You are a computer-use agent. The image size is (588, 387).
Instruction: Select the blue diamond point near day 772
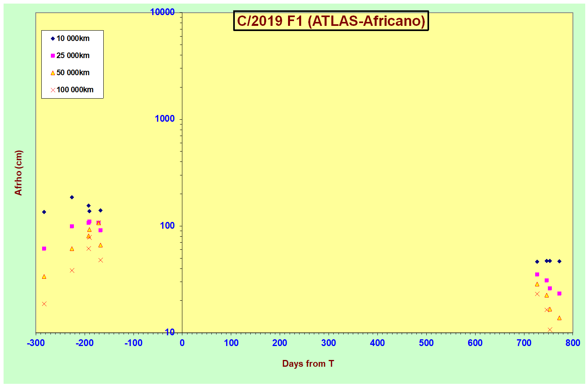pyautogui.click(x=559, y=261)
